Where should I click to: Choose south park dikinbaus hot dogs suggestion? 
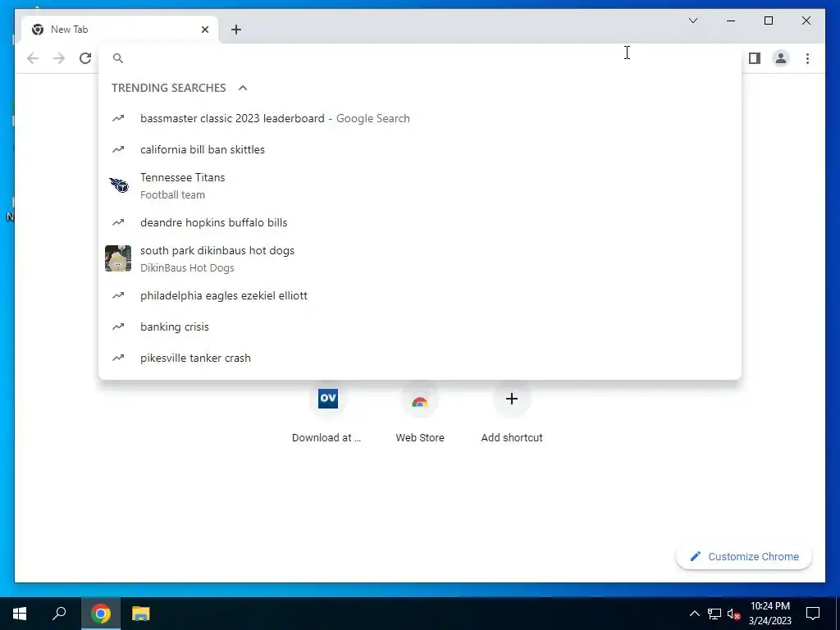point(420,258)
